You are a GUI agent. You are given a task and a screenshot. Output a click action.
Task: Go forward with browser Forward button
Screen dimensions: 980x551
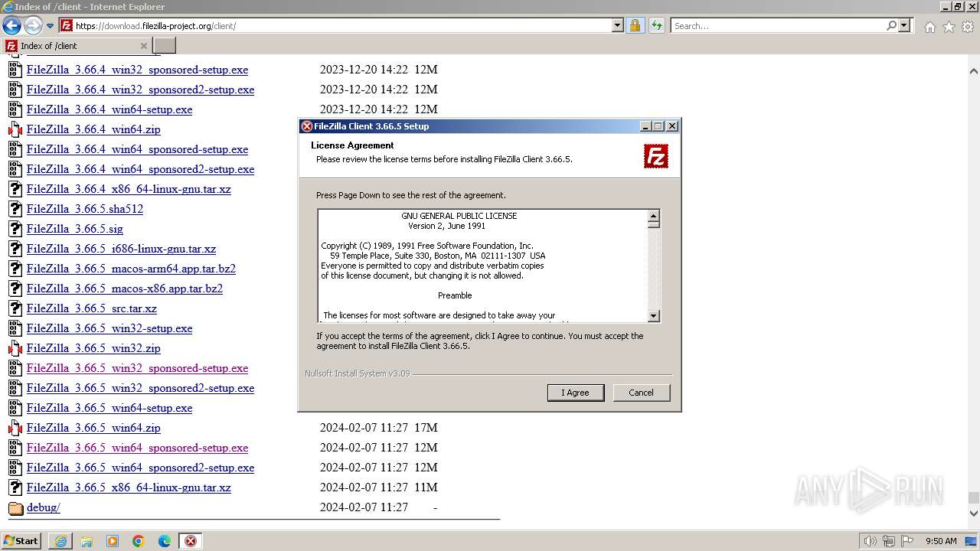click(33, 25)
